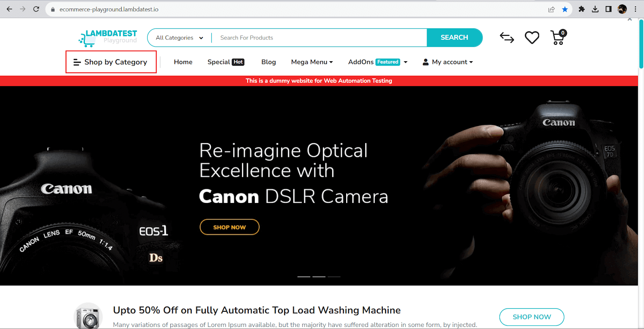This screenshot has width=644, height=329.
Task: Toggle the bookmark star icon
Action: (565, 9)
